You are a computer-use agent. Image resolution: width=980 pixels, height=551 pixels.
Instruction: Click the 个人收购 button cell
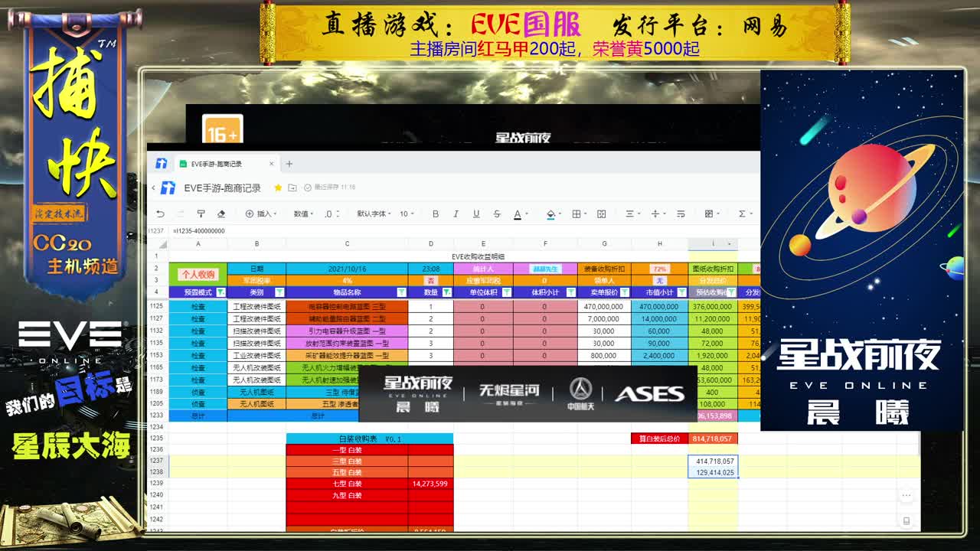pos(198,274)
